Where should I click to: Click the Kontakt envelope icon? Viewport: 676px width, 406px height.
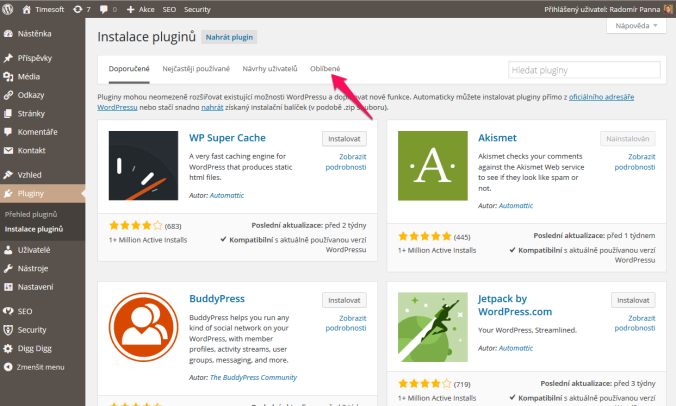tap(8, 150)
